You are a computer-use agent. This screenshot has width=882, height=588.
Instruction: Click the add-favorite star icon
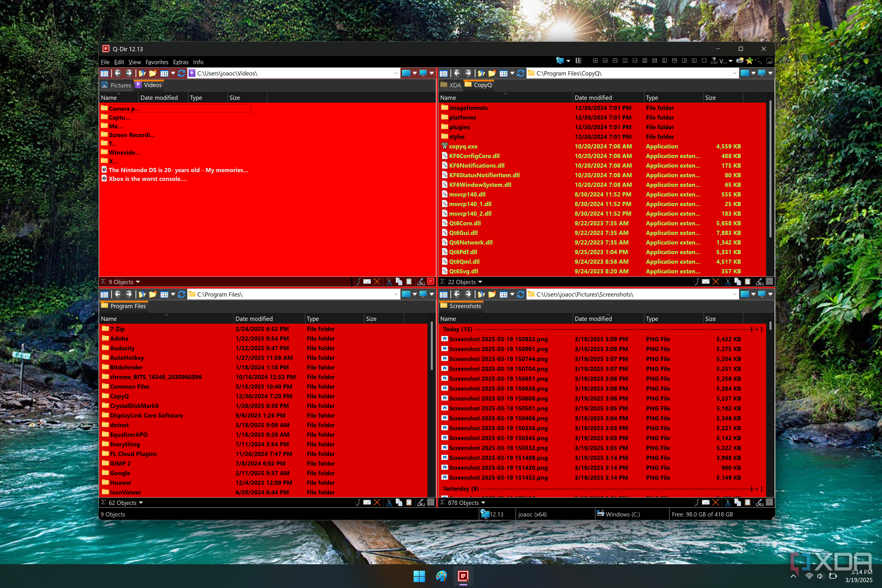tap(750, 61)
